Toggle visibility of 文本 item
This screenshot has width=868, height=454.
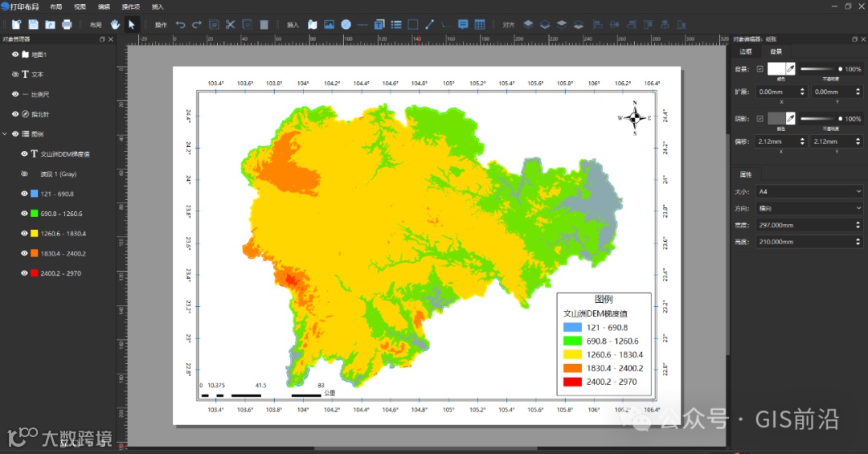coord(15,74)
